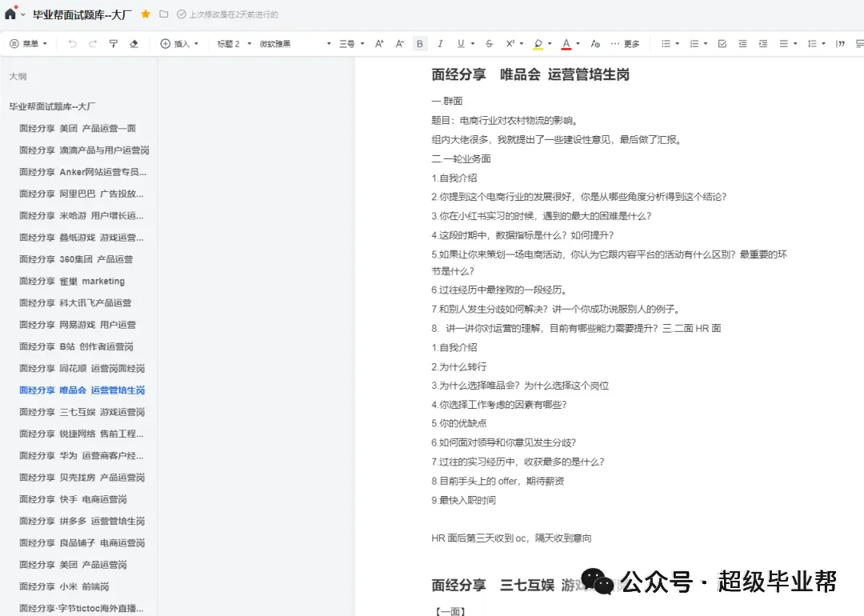Apply bullet list formatting
This screenshot has height=616, width=864.
[666, 44]
